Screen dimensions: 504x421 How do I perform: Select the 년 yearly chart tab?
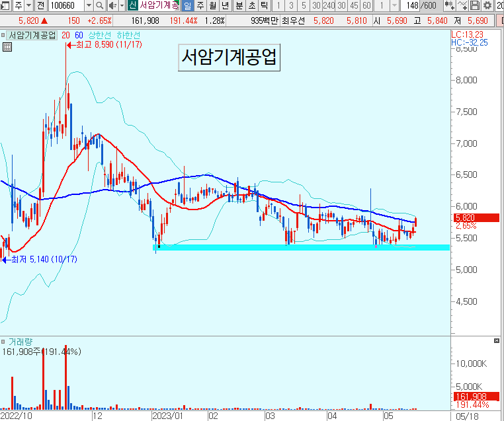tap(226, 5)
